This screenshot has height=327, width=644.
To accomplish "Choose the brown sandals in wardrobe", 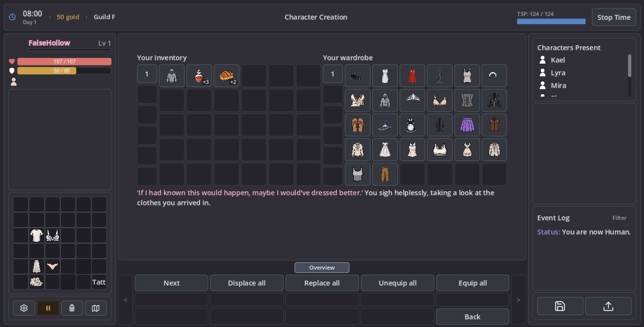I will pos(358,125).
